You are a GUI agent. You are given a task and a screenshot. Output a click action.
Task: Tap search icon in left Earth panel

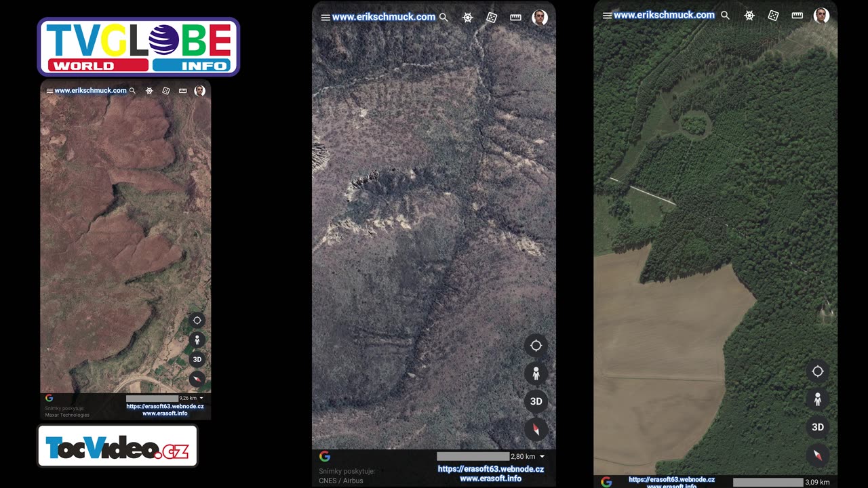(x=132, y=90)
